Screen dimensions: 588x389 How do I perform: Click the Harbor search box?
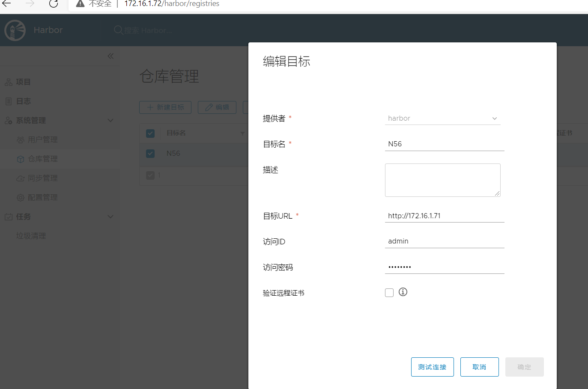click(148, 30)
